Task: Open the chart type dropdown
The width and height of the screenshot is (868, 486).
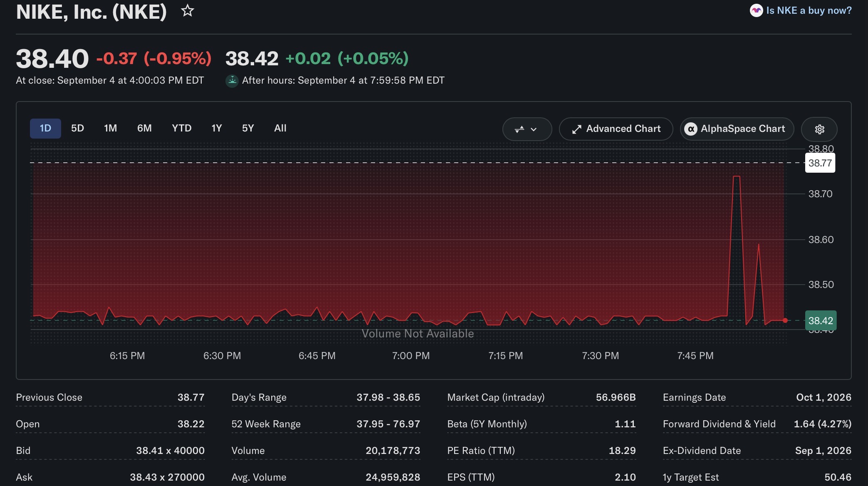Action: 527,129
